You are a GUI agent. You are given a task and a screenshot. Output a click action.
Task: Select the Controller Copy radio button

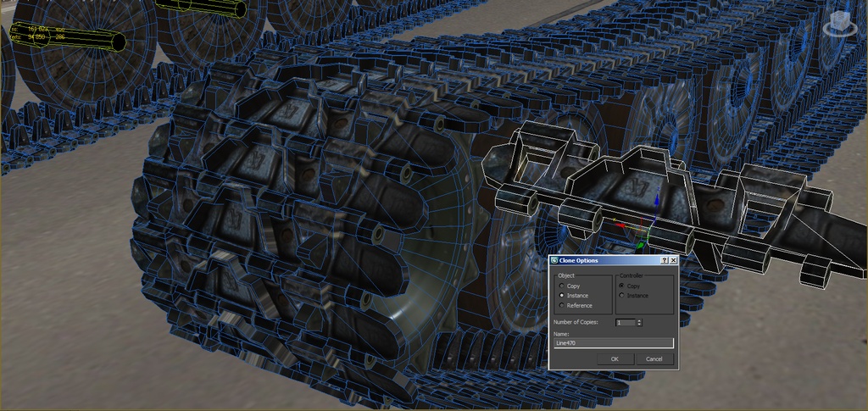click(x=622, y=286)
